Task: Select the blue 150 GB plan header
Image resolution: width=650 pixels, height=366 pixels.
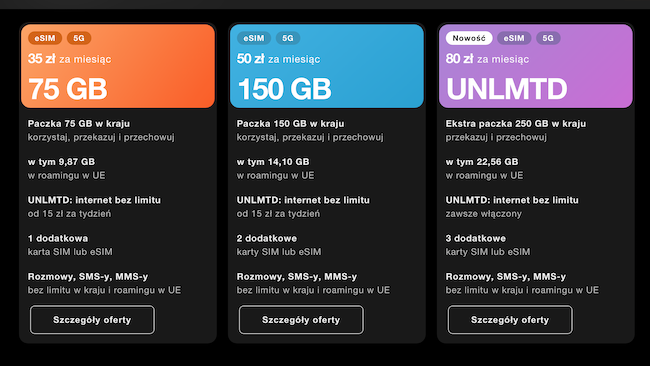Action: [327, 66]
